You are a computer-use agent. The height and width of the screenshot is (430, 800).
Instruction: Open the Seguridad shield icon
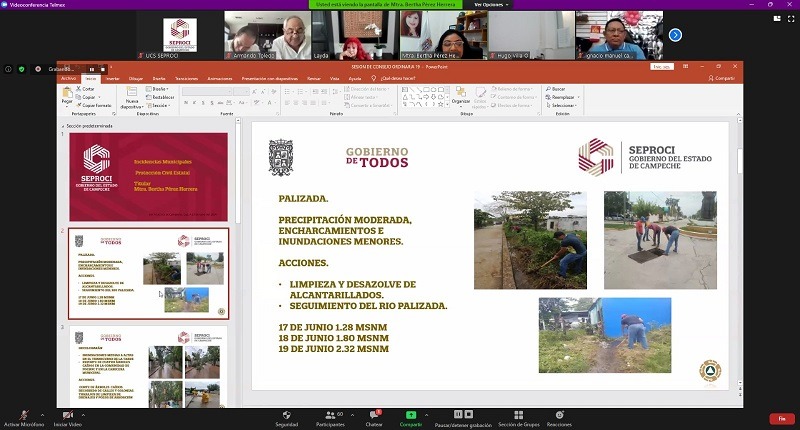click(287, 414)
